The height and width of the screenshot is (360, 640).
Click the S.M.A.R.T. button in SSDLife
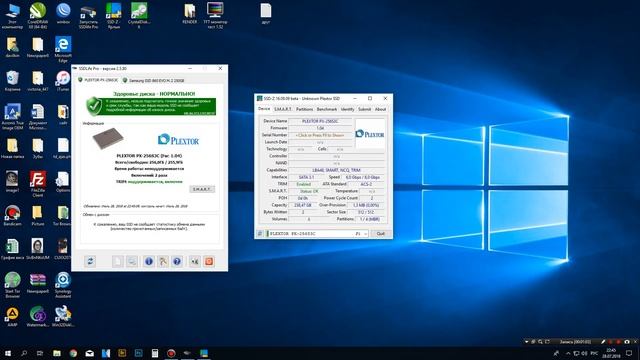click(x=202, y=189)
